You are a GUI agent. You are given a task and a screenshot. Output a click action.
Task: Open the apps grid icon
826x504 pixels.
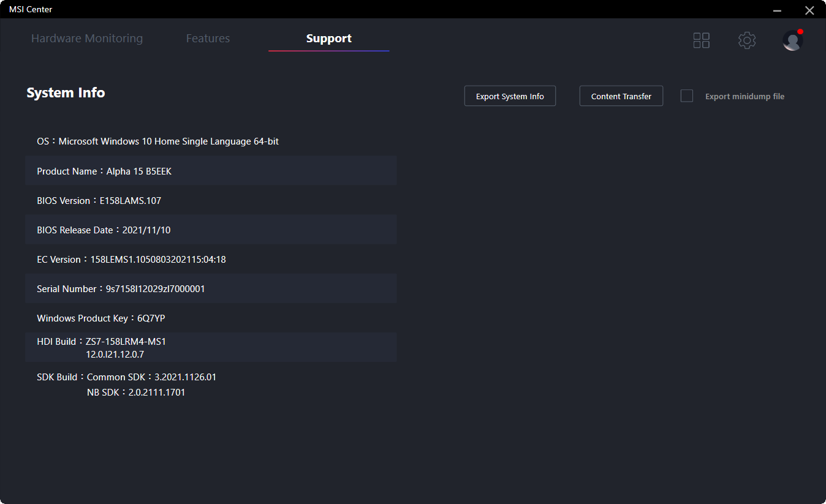click(x=701, y=40)
